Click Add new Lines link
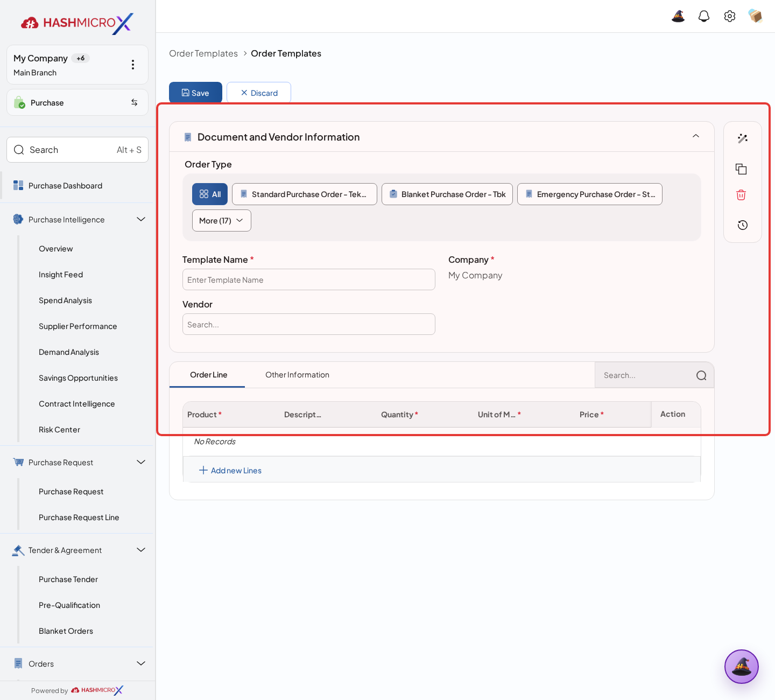 [x=230, y=471]
